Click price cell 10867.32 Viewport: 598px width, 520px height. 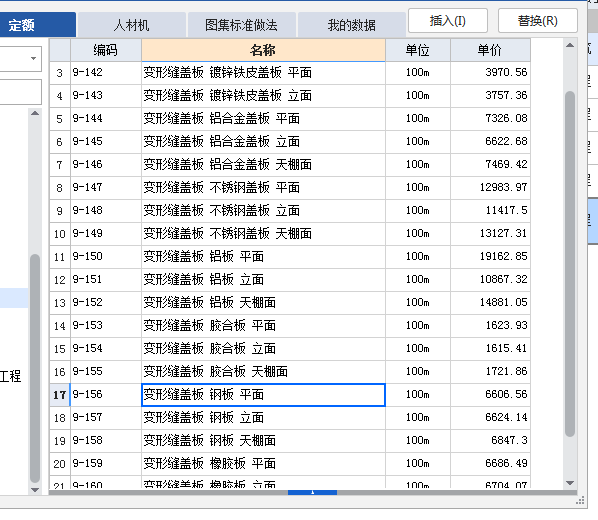tap(490, 280)
